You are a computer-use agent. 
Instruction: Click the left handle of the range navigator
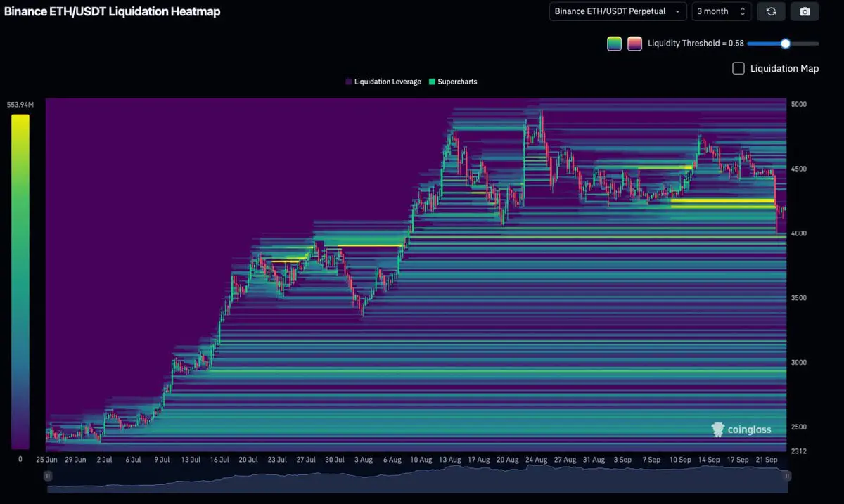tap(48, 476)
